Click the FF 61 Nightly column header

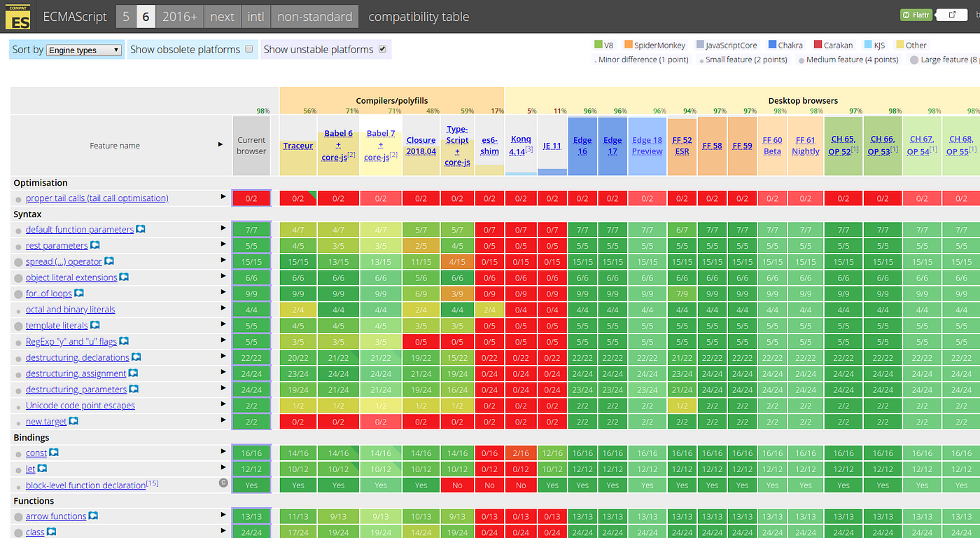point(806,146)
